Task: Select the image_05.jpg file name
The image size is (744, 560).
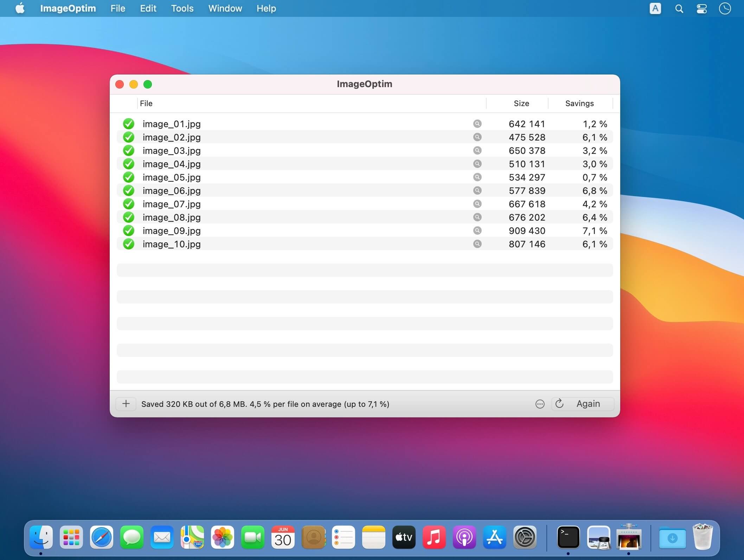Action: 172,177
